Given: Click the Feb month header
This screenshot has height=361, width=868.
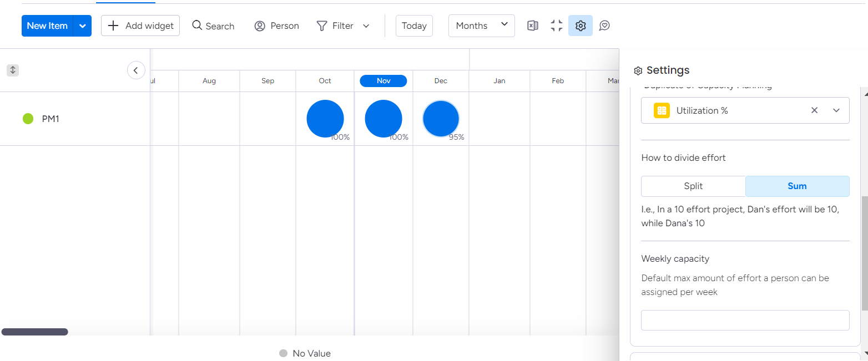Looking at the screenshot, I should click(x=558, y=81).
